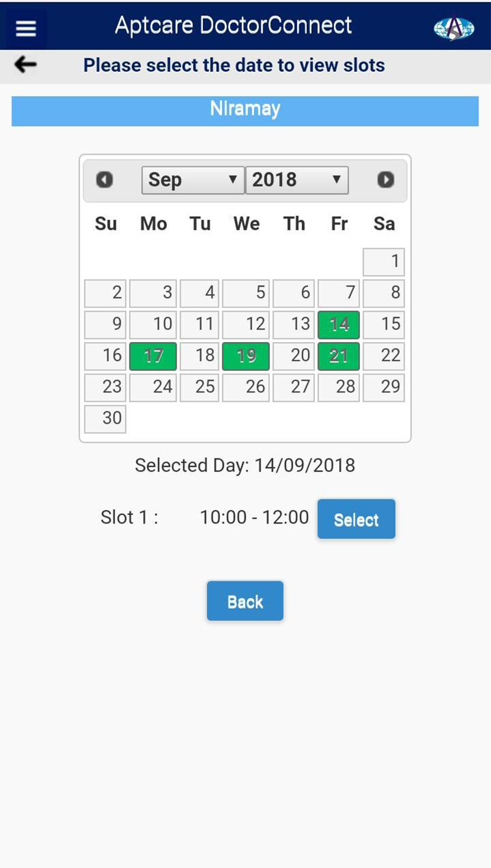Pick available date 14 in green
Image resolution: width=491 pixels, height=868 pixels.
click(339, 325)
